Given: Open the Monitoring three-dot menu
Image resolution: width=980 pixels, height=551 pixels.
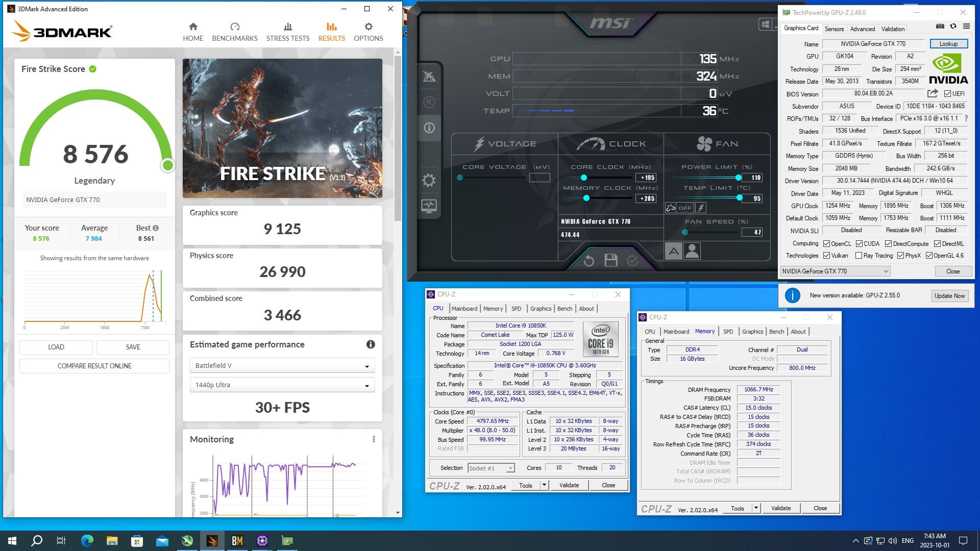Looking at the screenshot, I should [374, 439].
